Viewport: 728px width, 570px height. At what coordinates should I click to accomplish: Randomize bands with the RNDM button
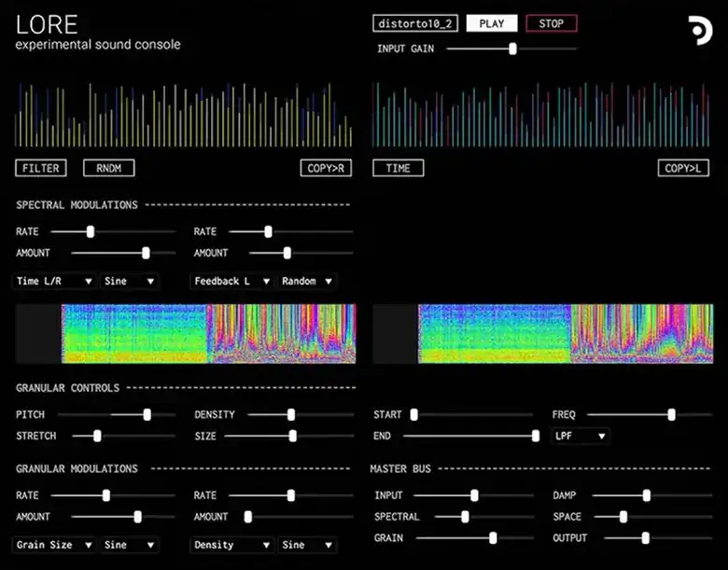(109, 168)
